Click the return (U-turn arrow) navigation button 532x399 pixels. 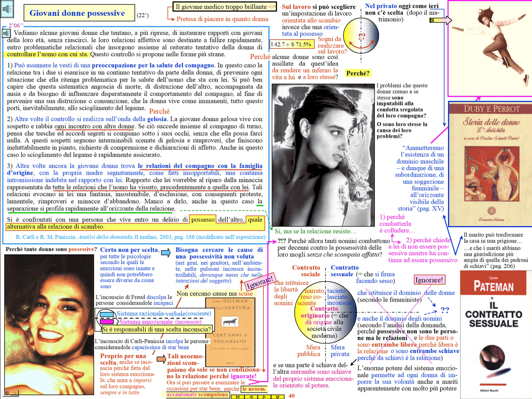pos(278,397)
